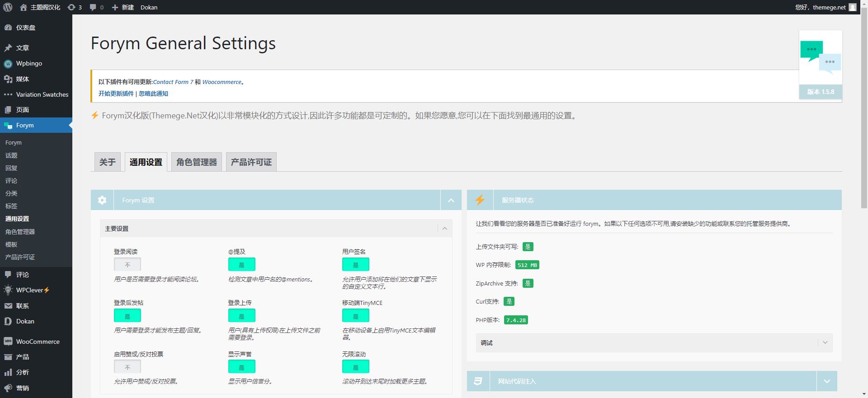Switch to the 产品许可证 tab
The image size is (868, 398).
[251, 162]
